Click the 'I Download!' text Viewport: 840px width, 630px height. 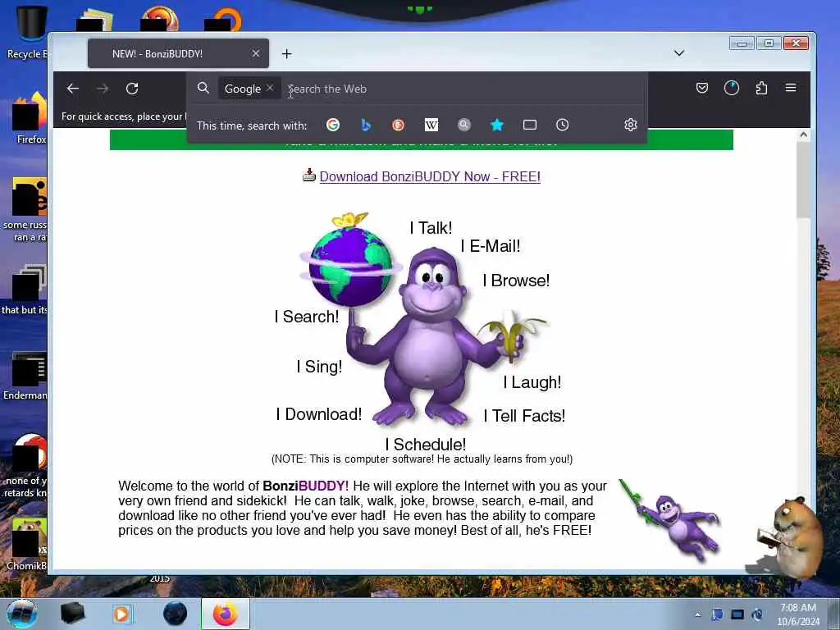pos(319,414)
